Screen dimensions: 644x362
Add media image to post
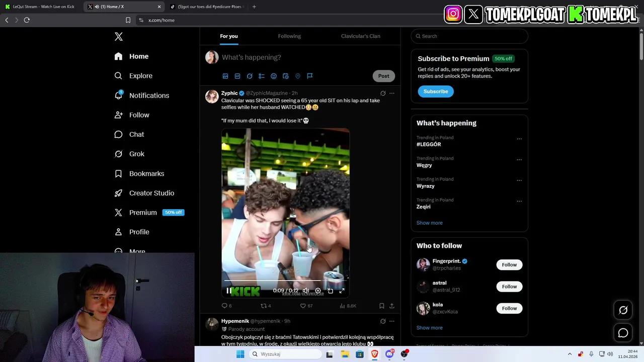click(225, 76)
